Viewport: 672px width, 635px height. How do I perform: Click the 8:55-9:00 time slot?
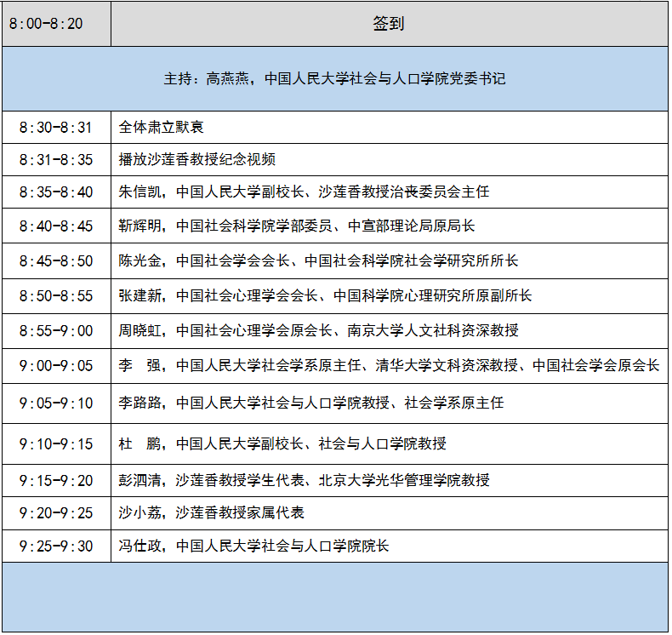pyautogui.click(x=56, y=330)
